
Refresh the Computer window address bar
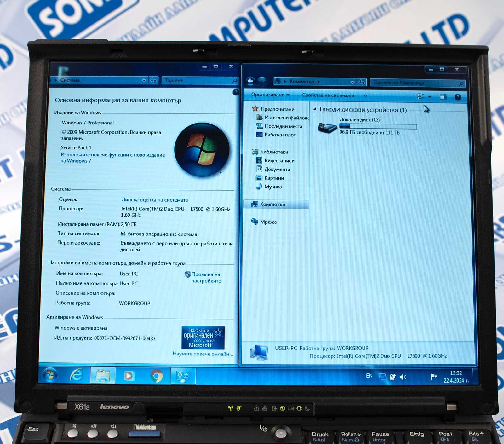point(362,82)
